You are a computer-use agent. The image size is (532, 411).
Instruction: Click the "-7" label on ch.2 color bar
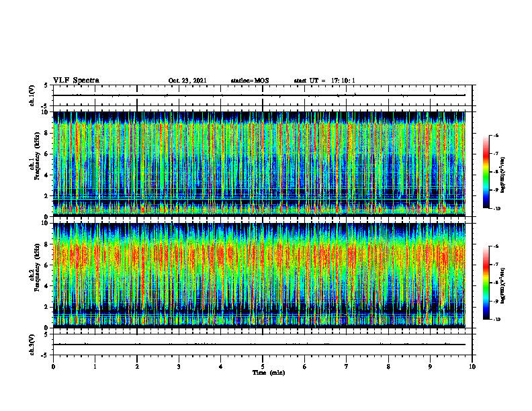tap(496, 265)
